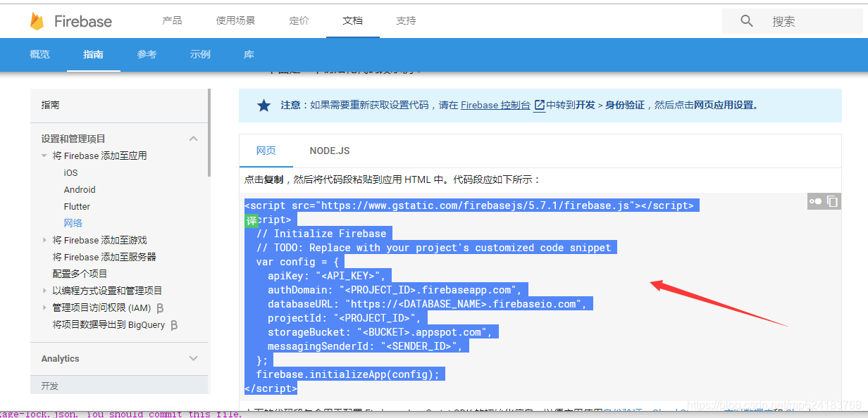Copy the code snippet with copy icon
Image resolution: width=868 pixels, height=418 pixels.
832,201
